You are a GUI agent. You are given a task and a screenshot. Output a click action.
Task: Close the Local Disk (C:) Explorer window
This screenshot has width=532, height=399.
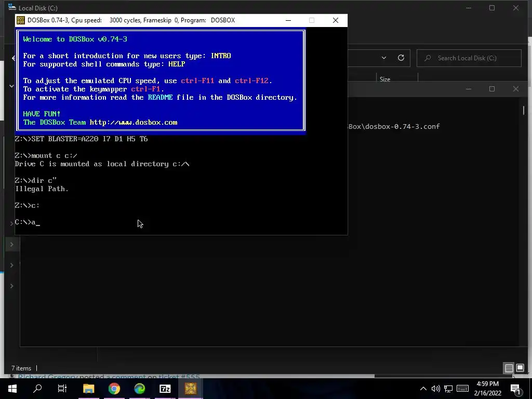click(x=516, y=8)
